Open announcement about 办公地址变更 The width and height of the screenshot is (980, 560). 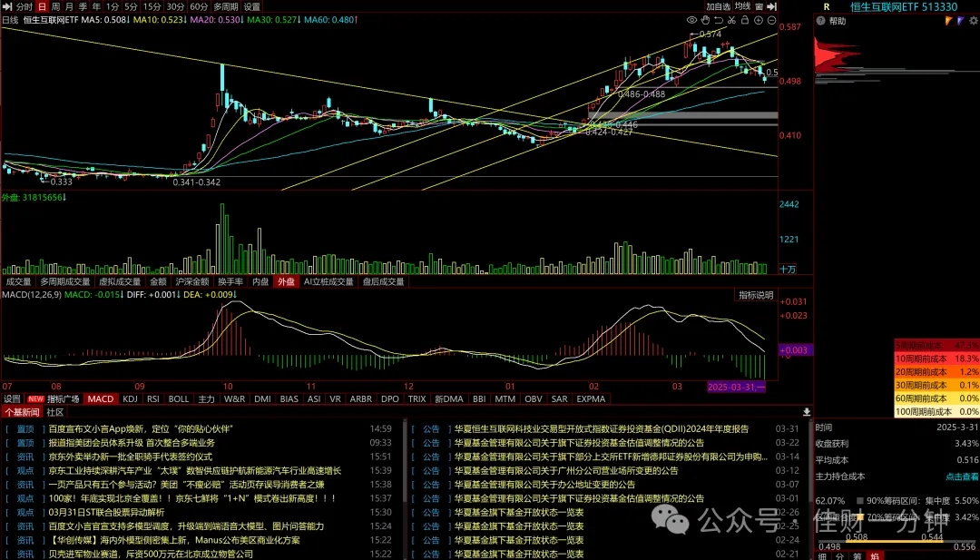pyautogui.click(x=544, y=485)
